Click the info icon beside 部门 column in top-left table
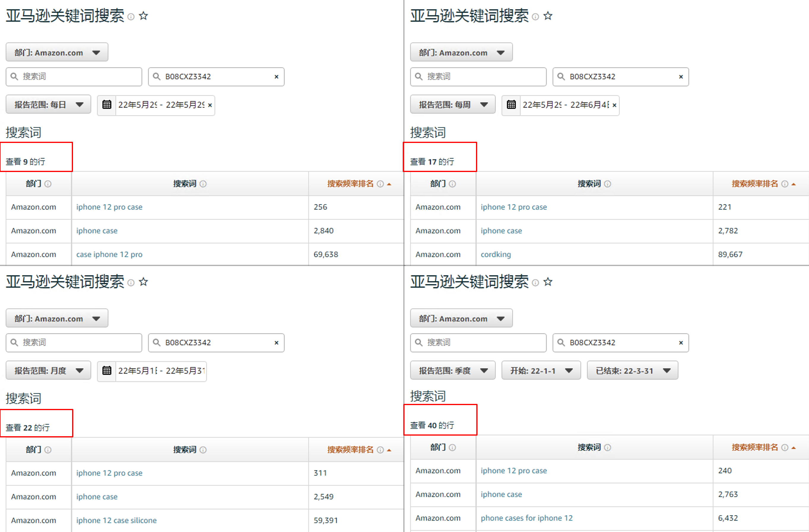The image size is (809, 532). click(48, 184)
